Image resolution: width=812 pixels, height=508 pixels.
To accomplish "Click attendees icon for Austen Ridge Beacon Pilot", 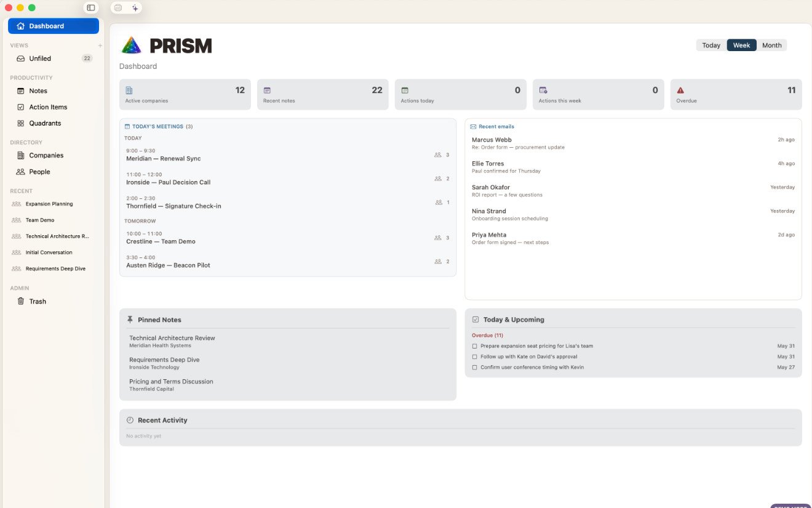I will (438, 262).
